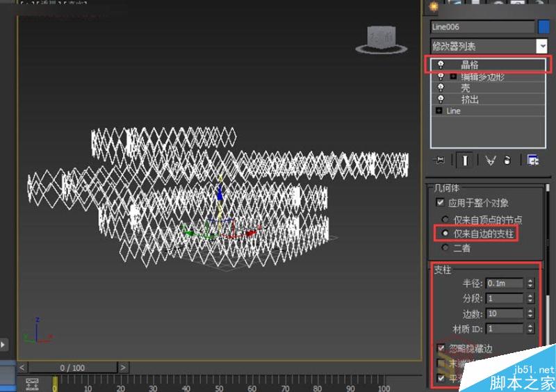Select 仅来自边的支柱 radio button

point(445,233)
